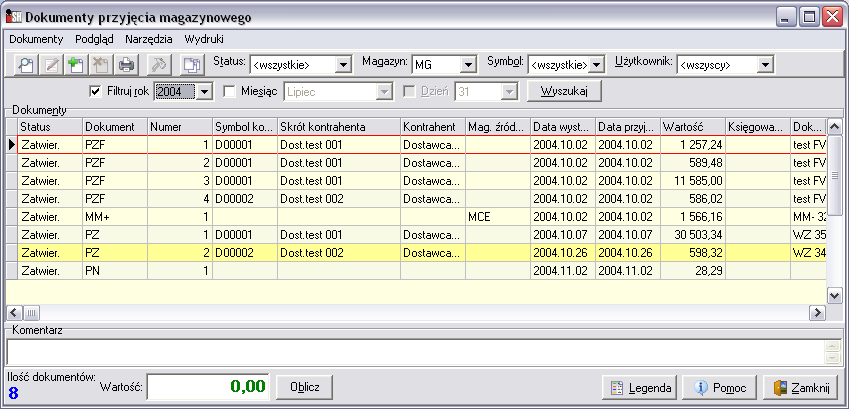Click horizontal scrollbar left arrow
Viewport: 849px width, 409px height.
tap(14, 313)
